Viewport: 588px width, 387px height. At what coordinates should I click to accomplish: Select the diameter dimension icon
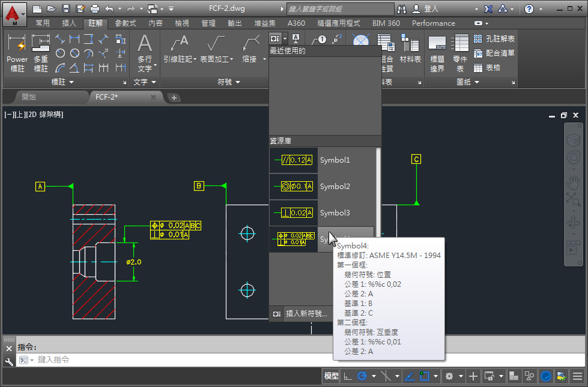[x=74, y=53]
